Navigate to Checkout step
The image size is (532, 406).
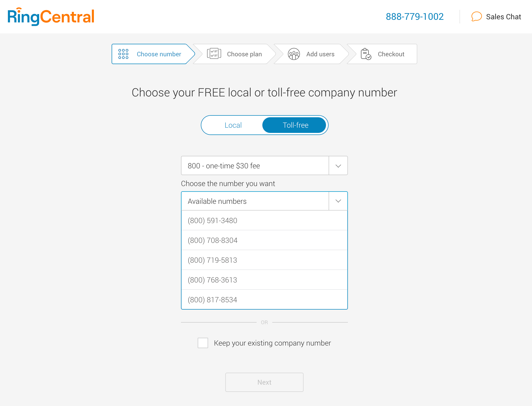tap(391, 54)
